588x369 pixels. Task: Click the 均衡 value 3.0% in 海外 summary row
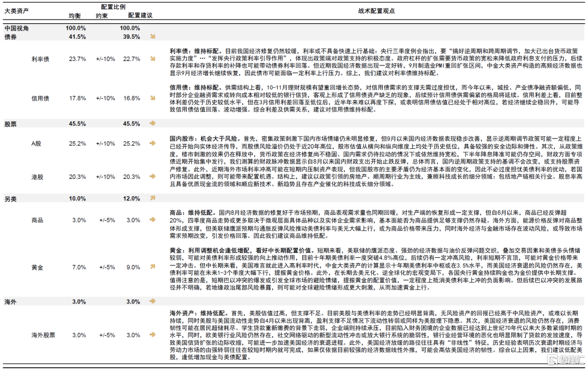(79, 301)
